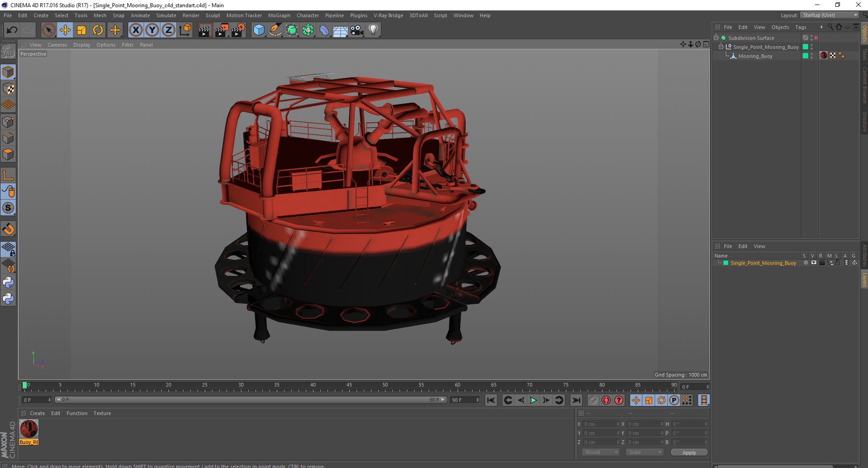Open the Array modeling objects icon
This screenshot has width=868, height=468.
coord(308,30)
